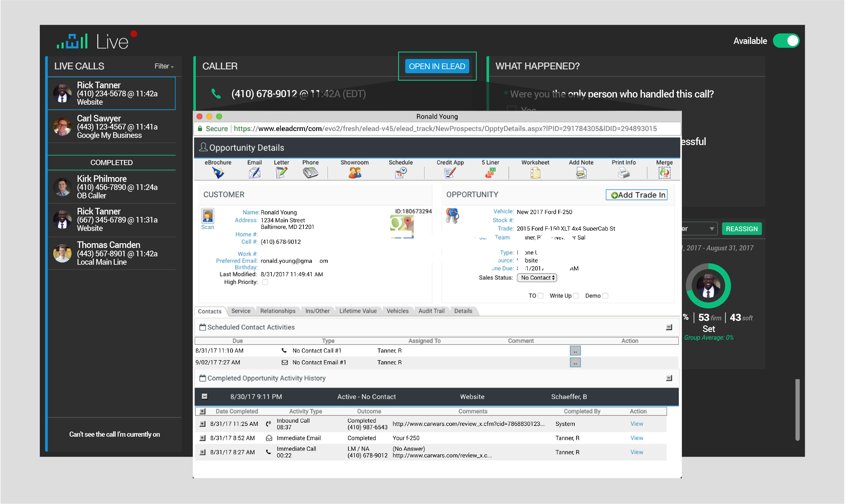This screenshot has width=845, height=504.
Task: Open the Audit Trail tab
Action: coord(431,311)
